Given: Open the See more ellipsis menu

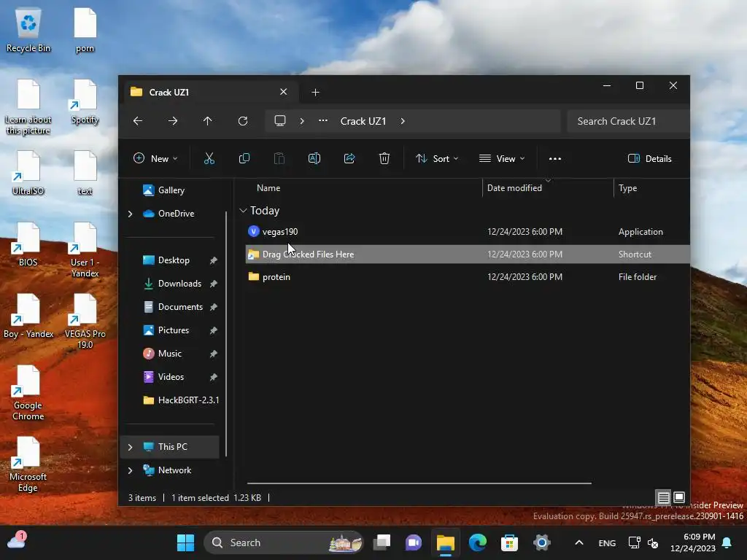Looking at the screenshot, I should [555, 158].
